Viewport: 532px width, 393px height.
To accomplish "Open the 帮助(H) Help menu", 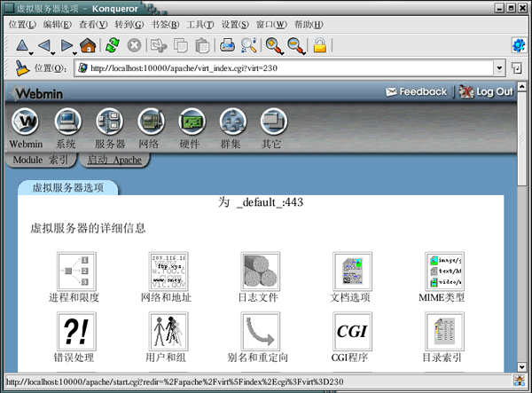I will (309, 25).
